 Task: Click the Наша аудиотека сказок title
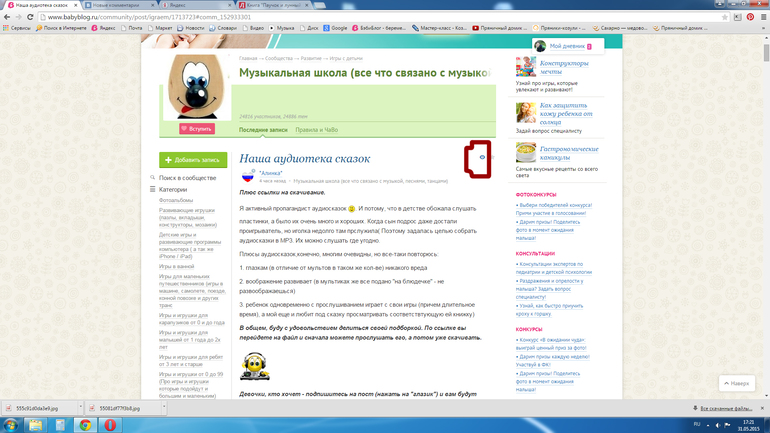click(304, 159)
